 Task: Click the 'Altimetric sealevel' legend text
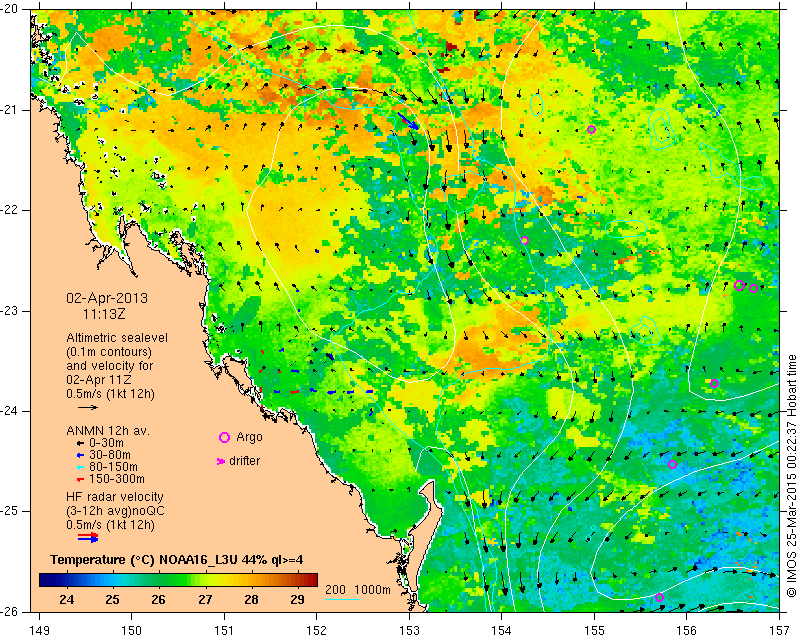pos(117,338)
